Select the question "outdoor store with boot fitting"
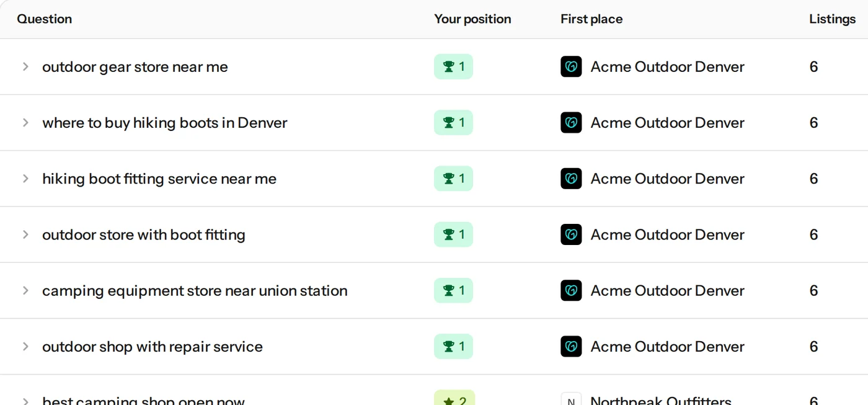 [144, 234]
